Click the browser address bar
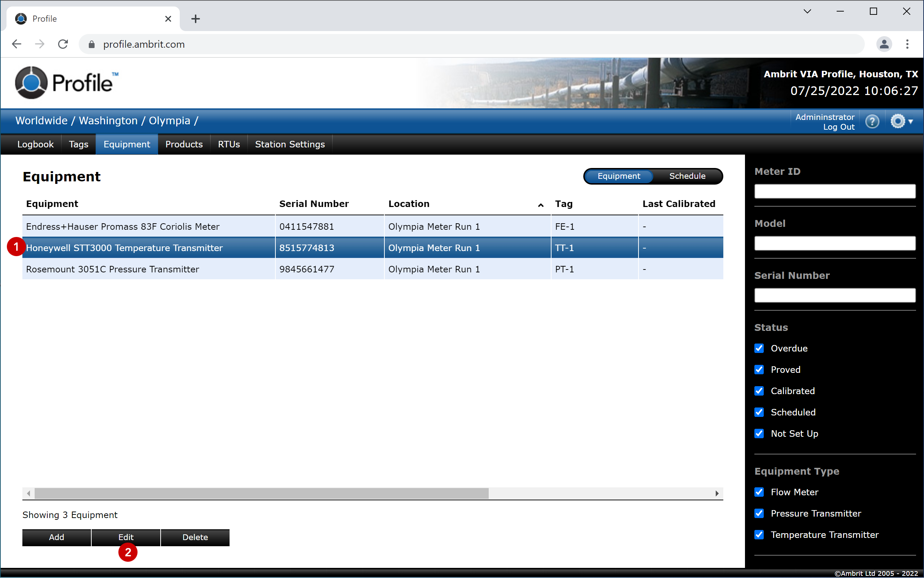 point(471,44)
